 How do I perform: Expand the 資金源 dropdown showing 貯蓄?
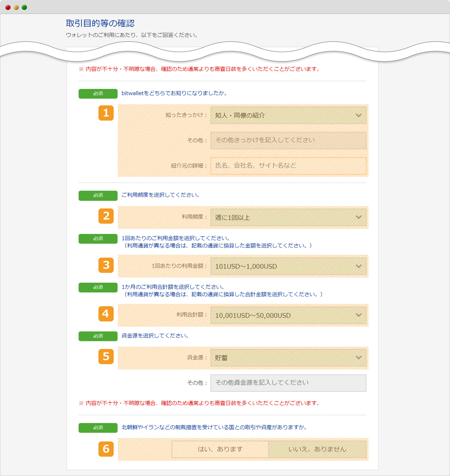[288, 358]
